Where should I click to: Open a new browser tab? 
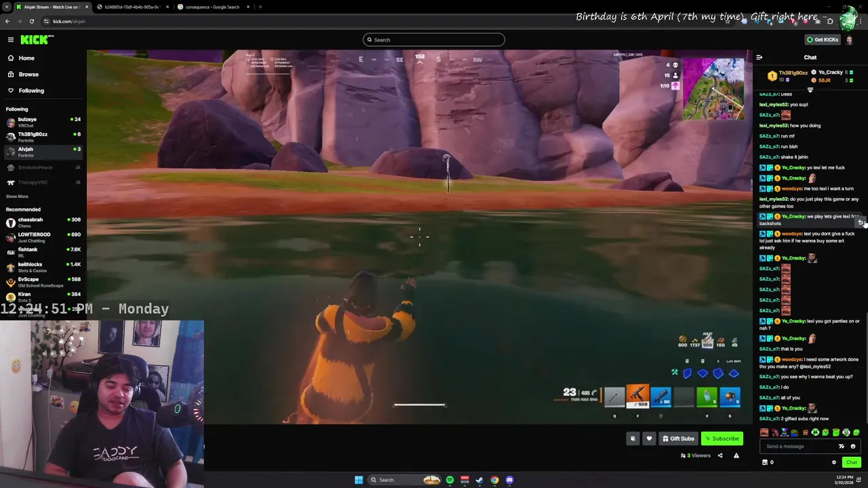(260, 7)
